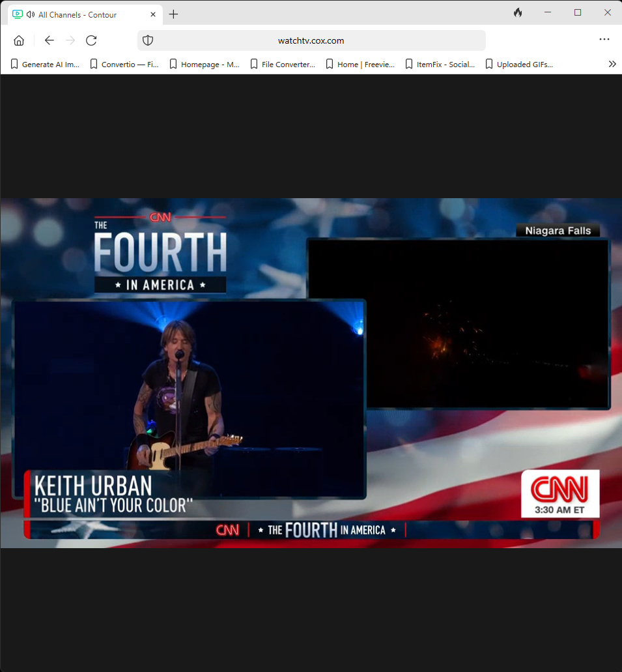Select the All Channels - Contour tab
Image resolution: width=622 pixels, height=672 pixels.
85,14
